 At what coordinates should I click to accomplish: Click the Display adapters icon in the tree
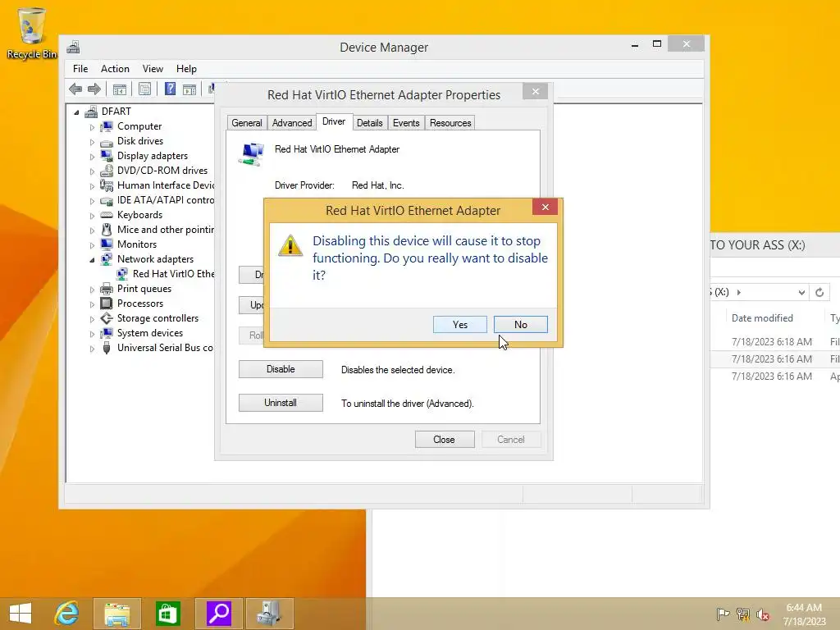click(x=107, y=156)
